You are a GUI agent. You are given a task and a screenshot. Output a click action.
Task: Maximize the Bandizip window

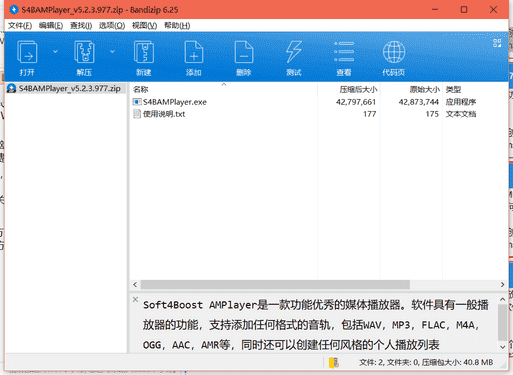pos(464,10)
